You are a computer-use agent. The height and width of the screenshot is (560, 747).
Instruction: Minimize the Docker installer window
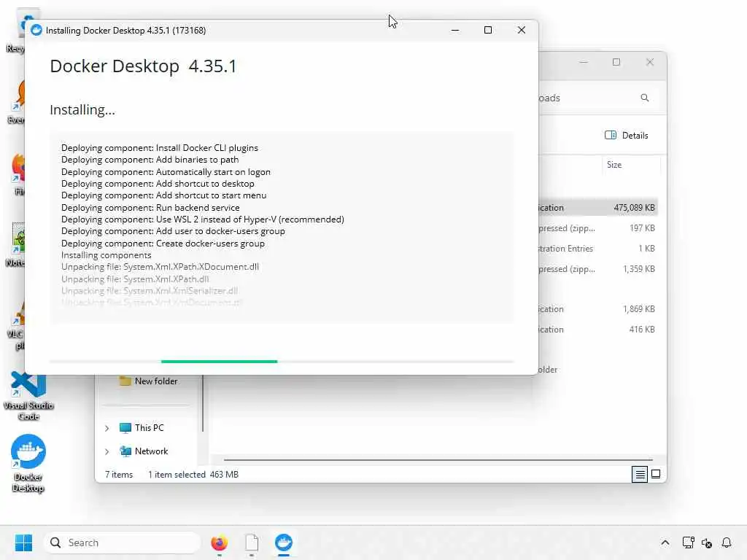(455, 30)
